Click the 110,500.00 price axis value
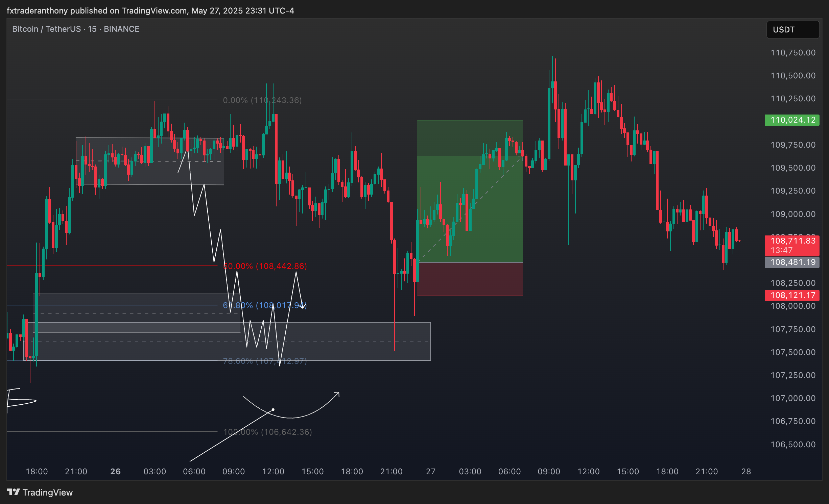 pyautogui.click(x=793, y=76)
